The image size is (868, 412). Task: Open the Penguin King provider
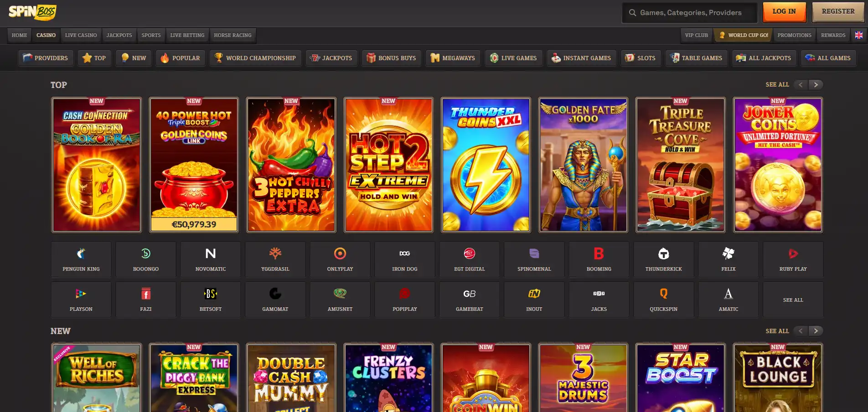(81, 259)
